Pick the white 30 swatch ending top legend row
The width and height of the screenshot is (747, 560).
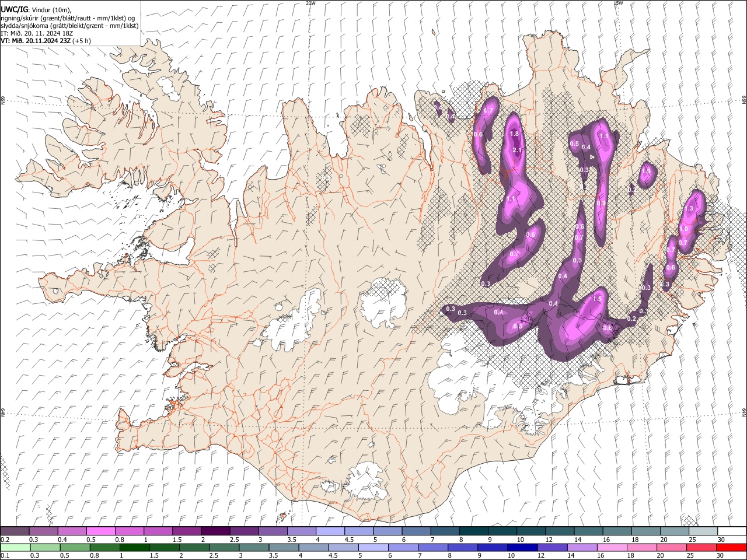(x=732, y=531)
